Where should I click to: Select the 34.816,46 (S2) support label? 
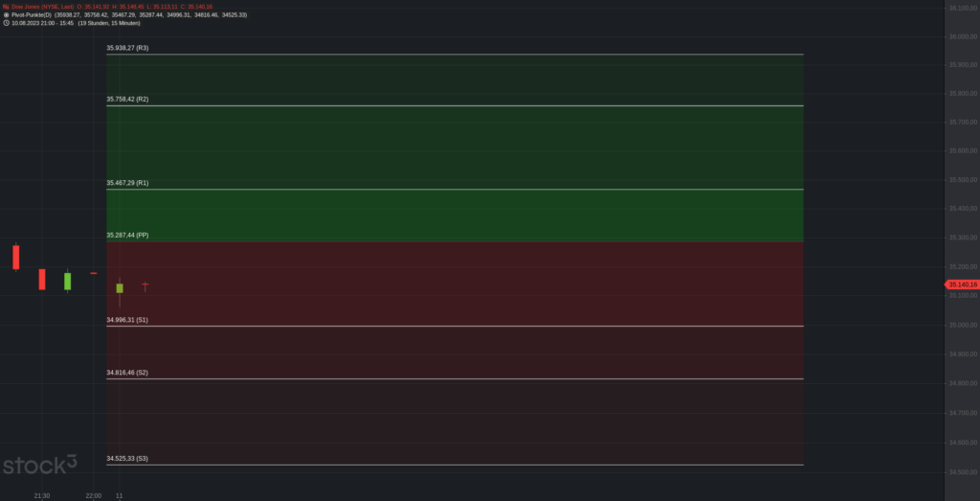click(x=127, y=373)
